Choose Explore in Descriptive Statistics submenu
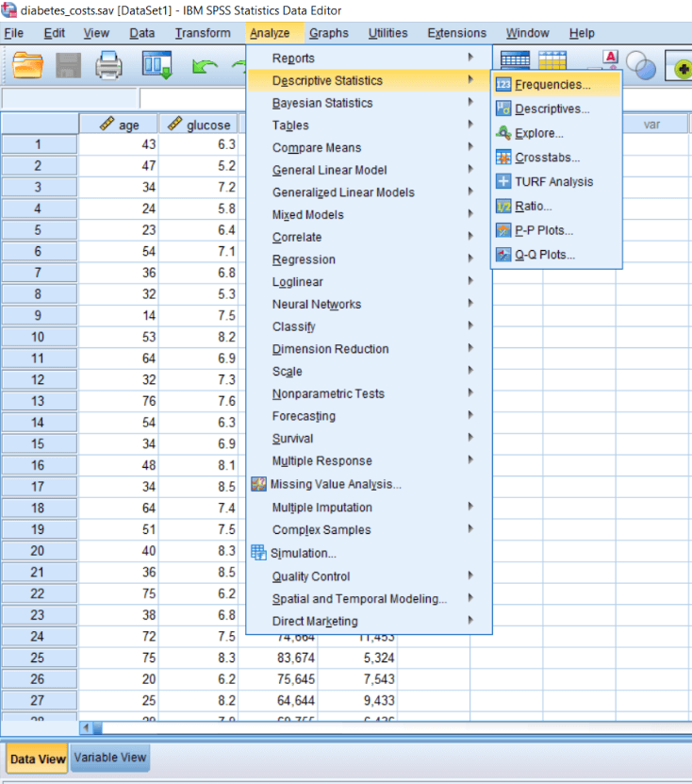Screen dimensions: 692x784 (538, 134)
